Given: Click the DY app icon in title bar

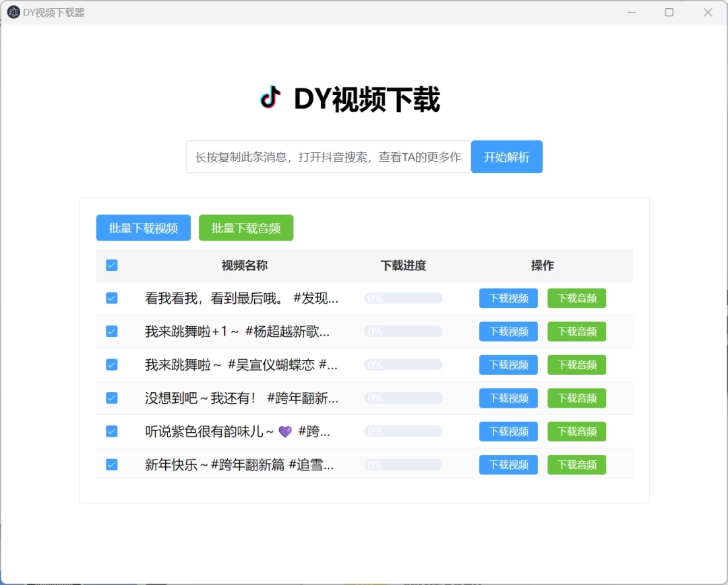Looking at the screenshot, I should click(x=13, y=13).
